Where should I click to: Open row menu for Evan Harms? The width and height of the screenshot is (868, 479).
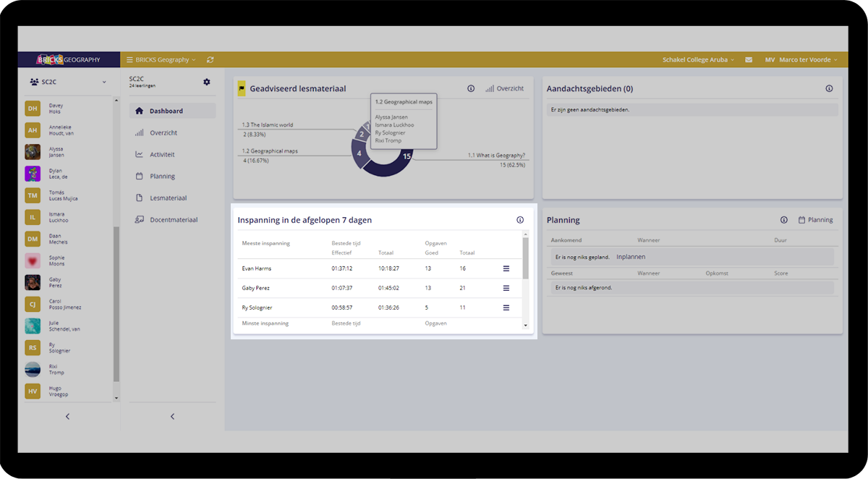tap(506, 268)
